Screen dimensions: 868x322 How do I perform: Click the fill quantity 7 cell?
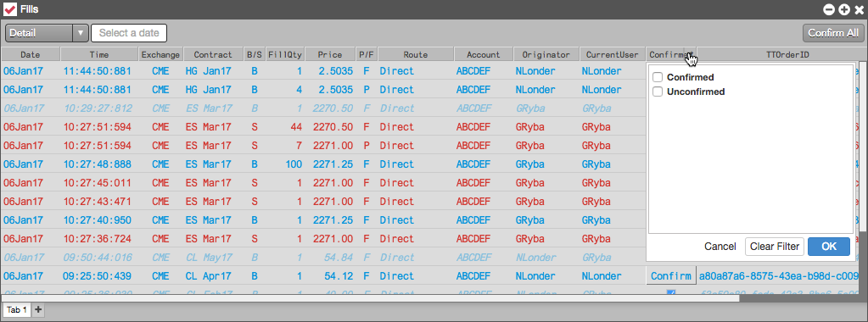tap(299, 146)
